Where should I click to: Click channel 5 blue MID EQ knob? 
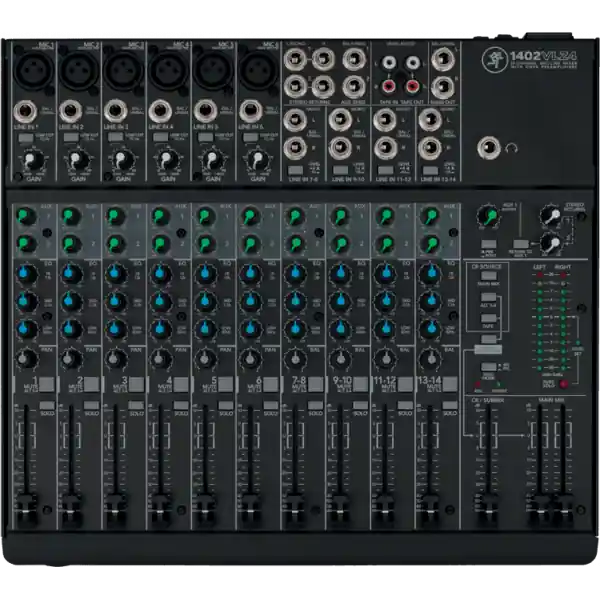[x=205, y=301]
